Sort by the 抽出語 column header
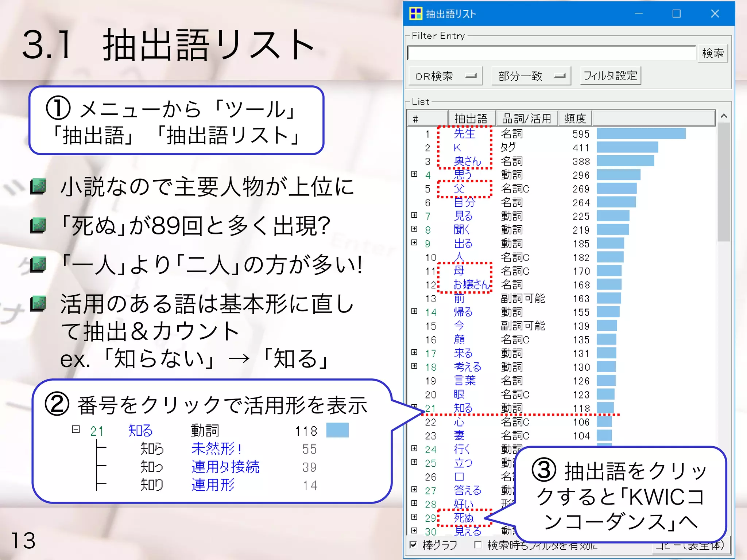 [x=472, y=118]
